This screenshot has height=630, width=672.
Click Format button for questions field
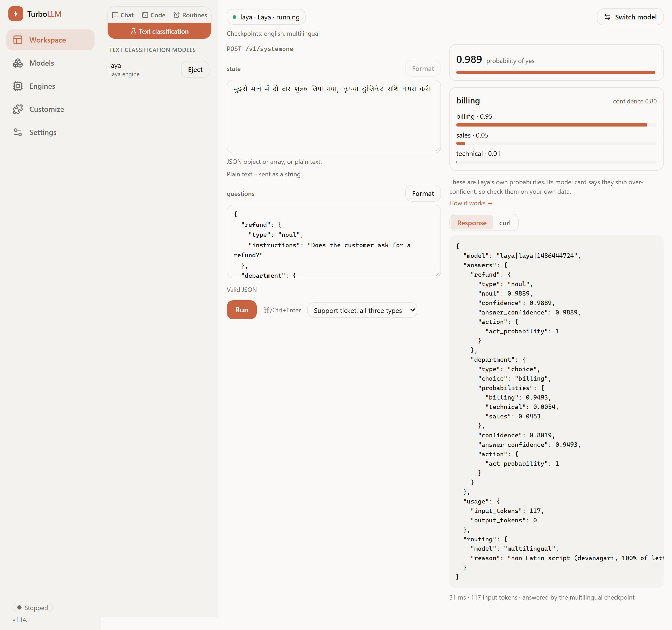(x=423, y=193)
